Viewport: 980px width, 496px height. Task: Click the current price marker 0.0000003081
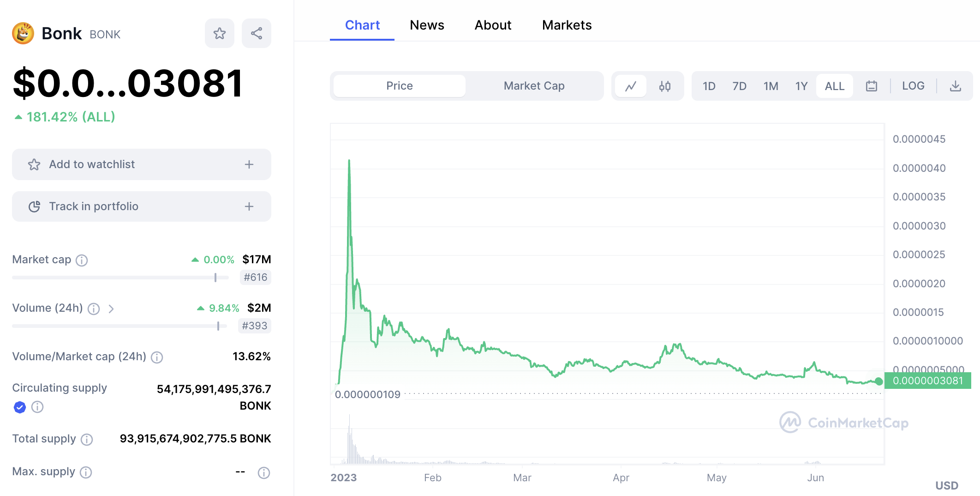point(928,381)
